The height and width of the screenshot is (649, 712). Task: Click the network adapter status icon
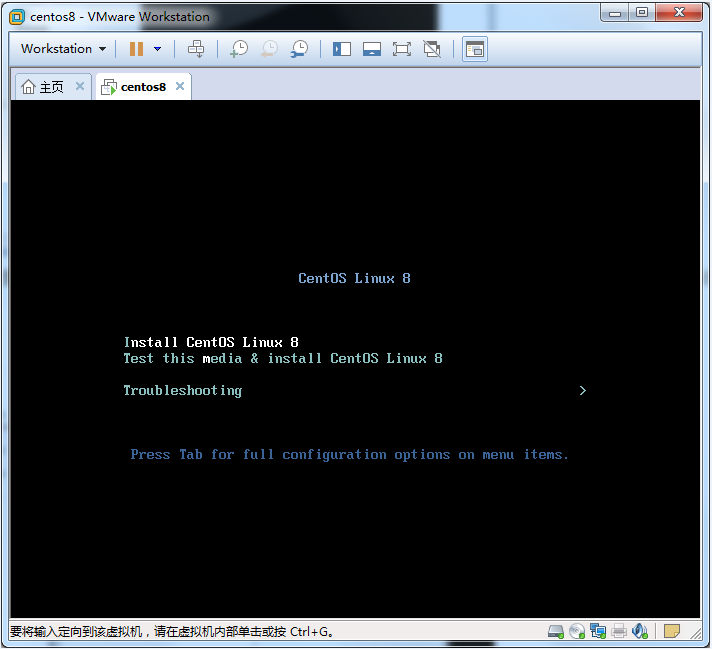tap(598, 631)
